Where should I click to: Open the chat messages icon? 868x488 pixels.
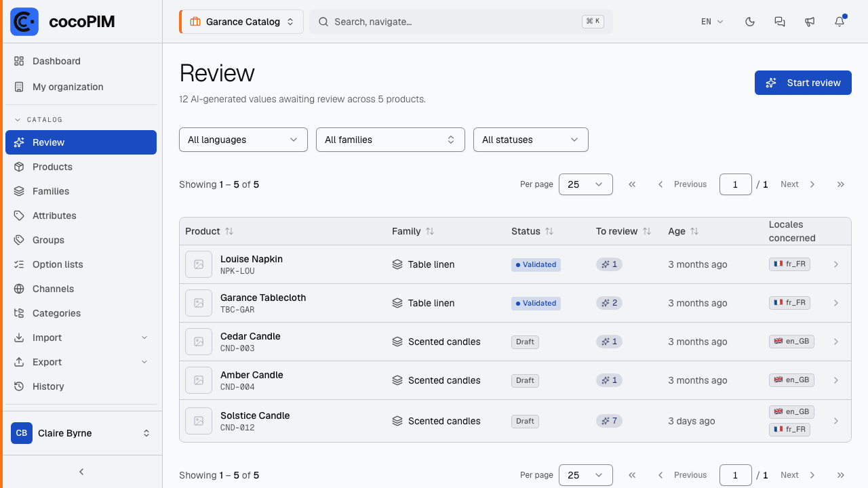pos(780,22)
